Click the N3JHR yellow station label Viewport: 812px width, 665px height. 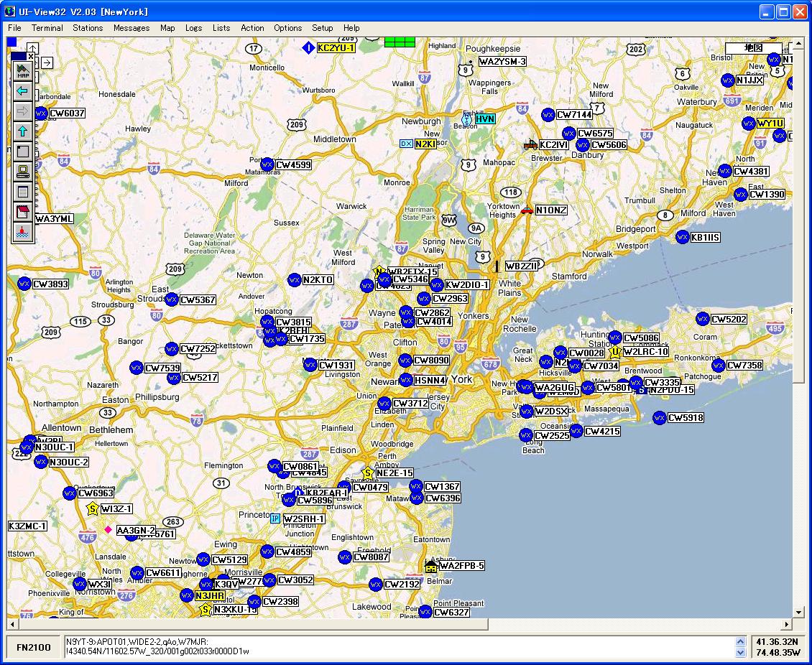pyautogui.click(x=210, y=595)
